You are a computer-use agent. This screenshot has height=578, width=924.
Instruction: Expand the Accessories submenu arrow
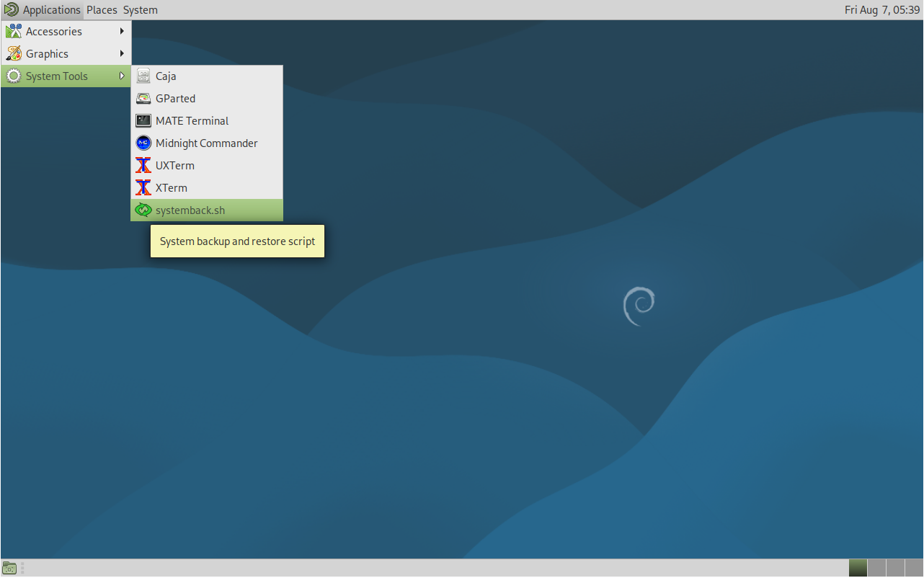click(123, 32)
